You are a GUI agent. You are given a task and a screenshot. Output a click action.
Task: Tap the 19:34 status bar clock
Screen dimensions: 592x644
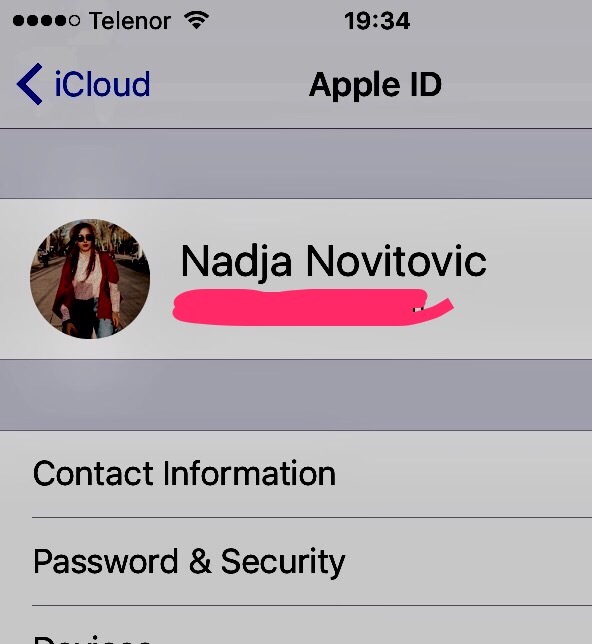click(377, 21)
